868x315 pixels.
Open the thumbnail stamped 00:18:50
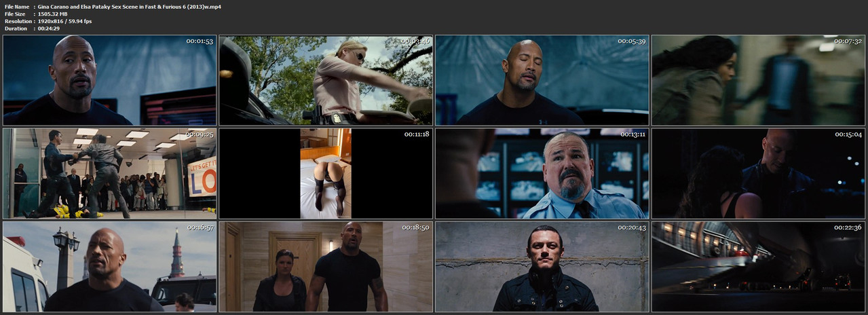[326, 266]
